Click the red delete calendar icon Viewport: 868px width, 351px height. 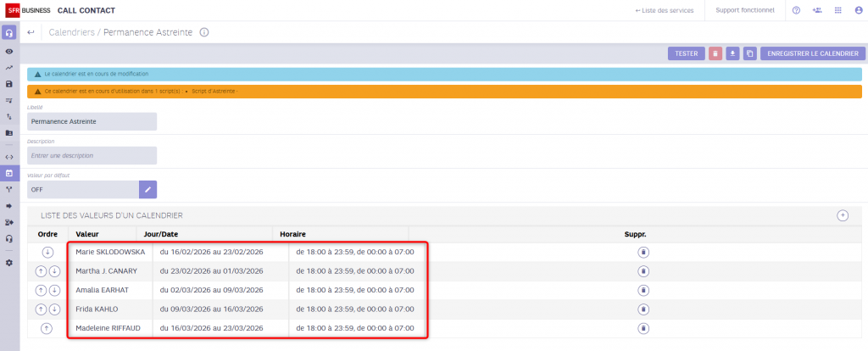[715, 53]
